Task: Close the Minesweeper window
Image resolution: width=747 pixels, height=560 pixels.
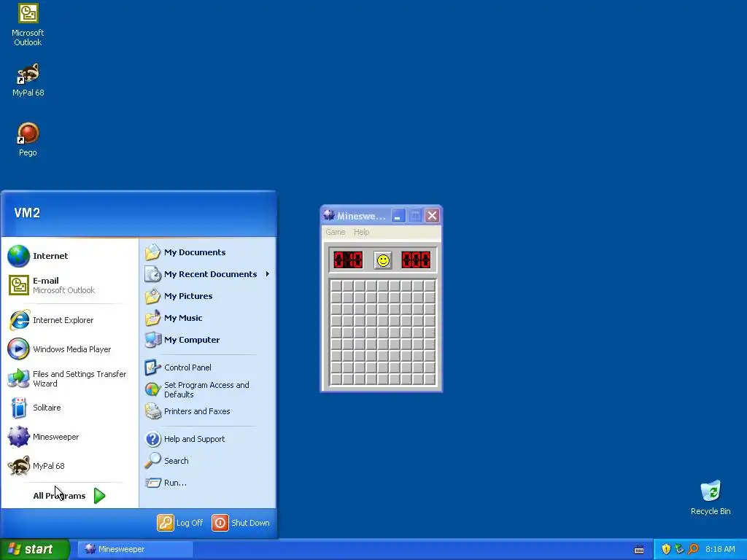Action: 432,216
